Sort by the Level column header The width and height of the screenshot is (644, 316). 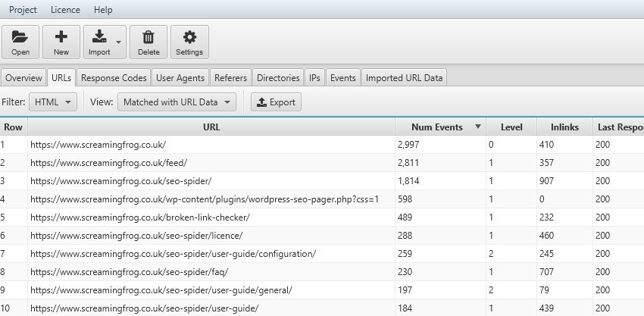[511, 127]
